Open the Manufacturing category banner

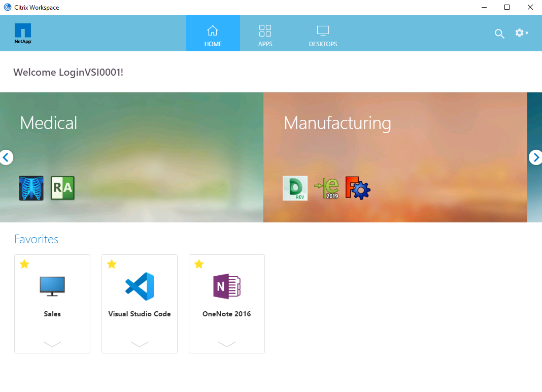pos(395,157)
